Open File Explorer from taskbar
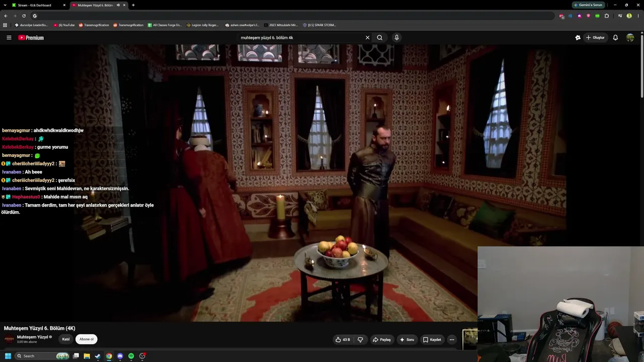This screenshot has width=644, height=362. pos(87,356)
